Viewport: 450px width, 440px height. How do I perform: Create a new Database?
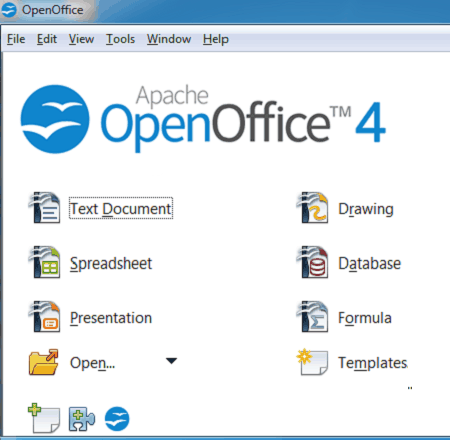[x=369, y=263]
